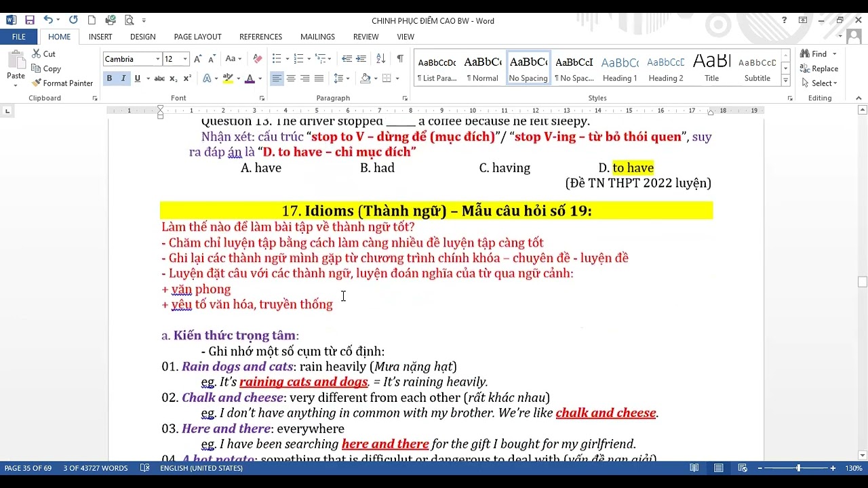The height and width of the screenshot is (488, 868).
Task: Create a new blank document
Action: pyautogui.click(x=92, y=20)
